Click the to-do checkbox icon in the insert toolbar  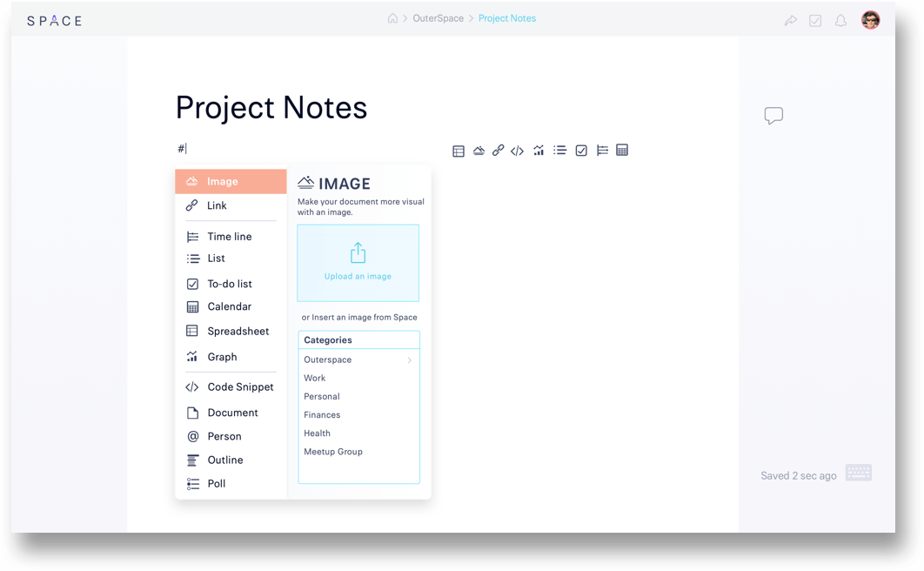[581, 151]
